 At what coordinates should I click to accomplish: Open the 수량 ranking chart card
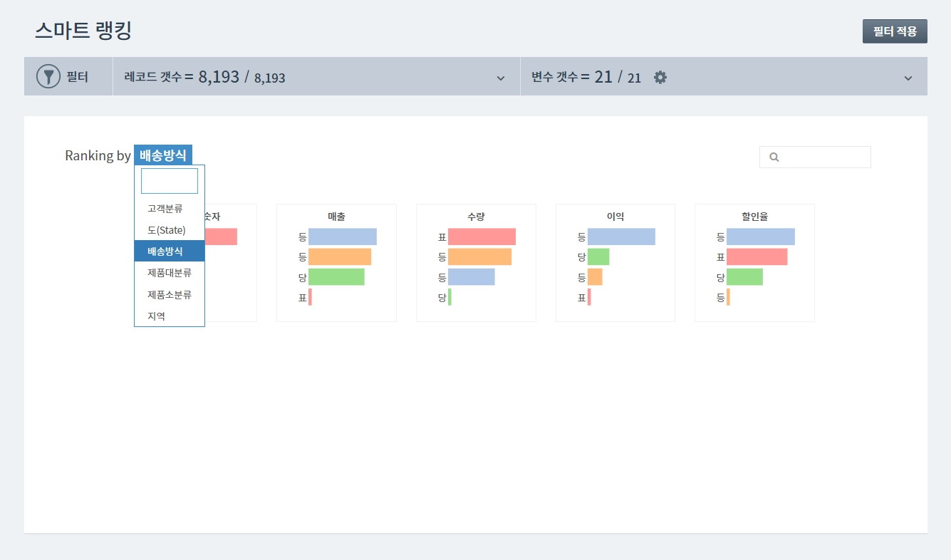tap(476, 263)
